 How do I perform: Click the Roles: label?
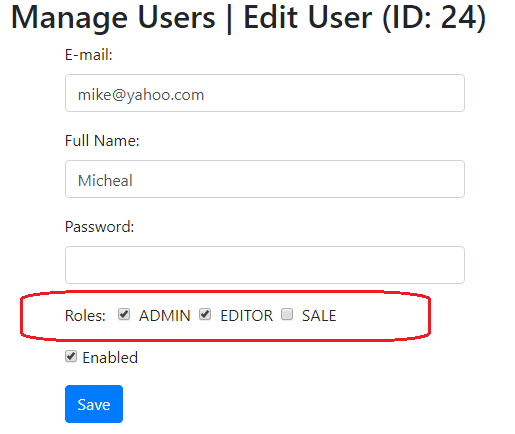pyautogui.click(x=85, y=316)
